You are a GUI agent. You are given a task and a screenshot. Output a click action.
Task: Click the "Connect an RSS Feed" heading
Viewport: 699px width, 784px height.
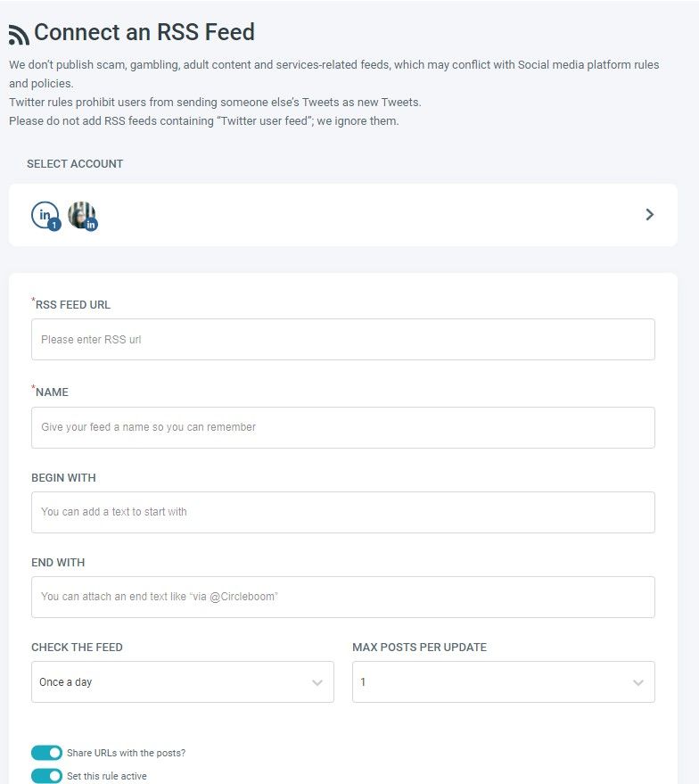(143, 32)
